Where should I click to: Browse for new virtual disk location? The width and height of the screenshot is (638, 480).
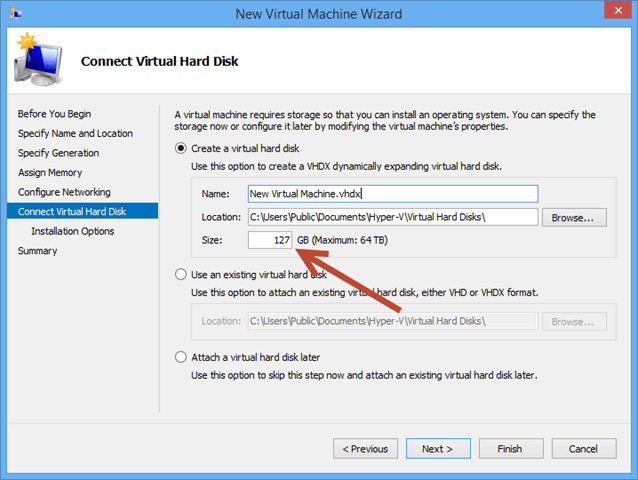573,217
